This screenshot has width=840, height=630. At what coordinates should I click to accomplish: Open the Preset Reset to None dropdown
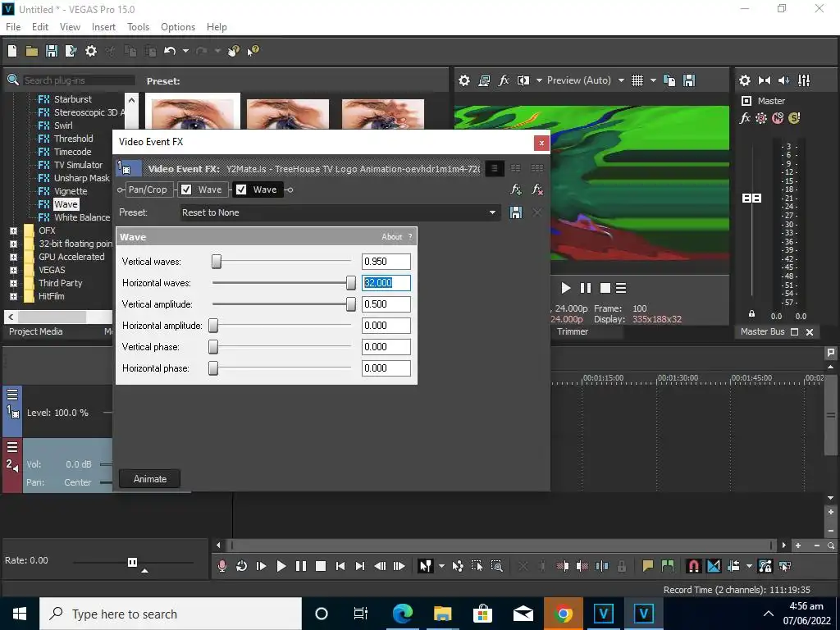(340, 212)
